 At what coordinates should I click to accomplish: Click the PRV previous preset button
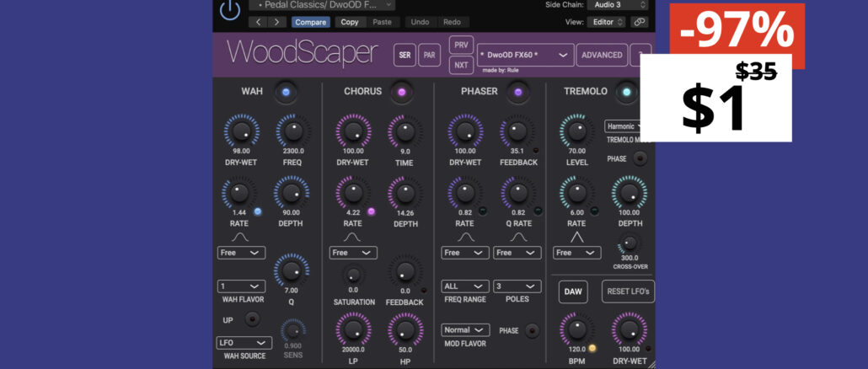[461, 45]
